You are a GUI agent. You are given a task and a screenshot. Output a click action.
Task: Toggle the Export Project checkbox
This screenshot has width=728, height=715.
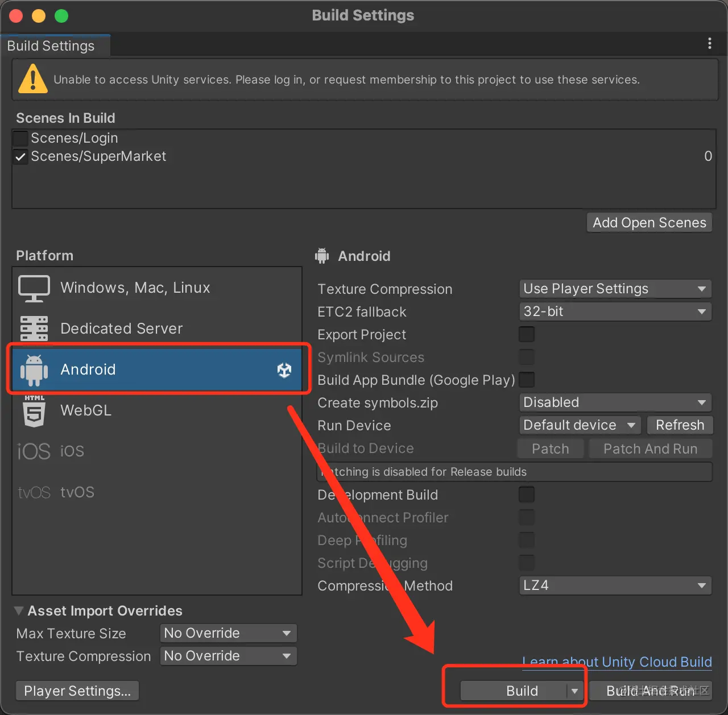click(x=527, y=334)
